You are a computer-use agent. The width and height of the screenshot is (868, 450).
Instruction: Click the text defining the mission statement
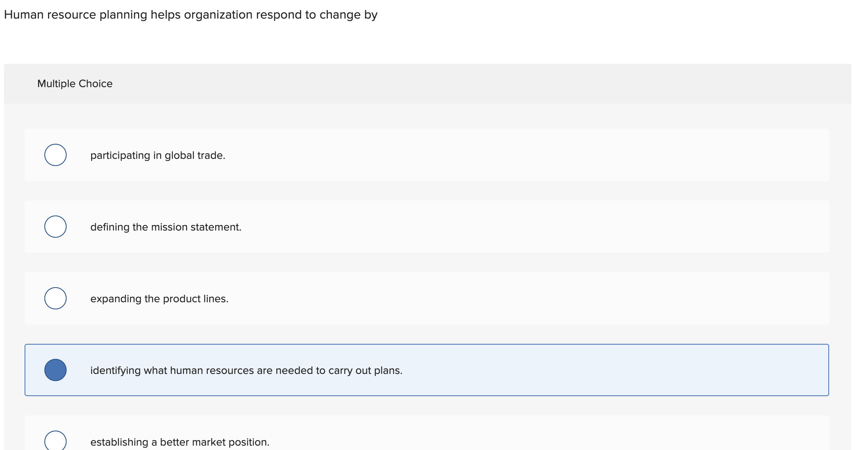click(x=166, y=227)
